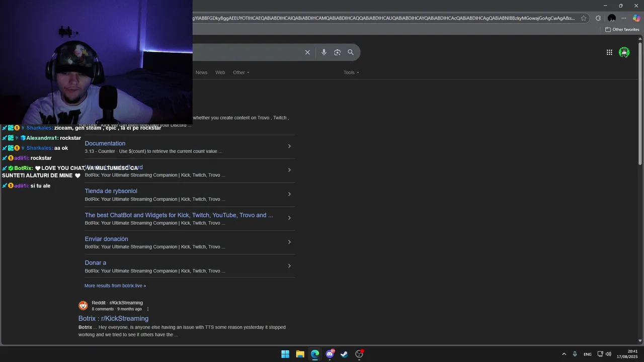Open the Windows Start menu
This screenshot has width=644, height=362.
(x=285, y=354)
